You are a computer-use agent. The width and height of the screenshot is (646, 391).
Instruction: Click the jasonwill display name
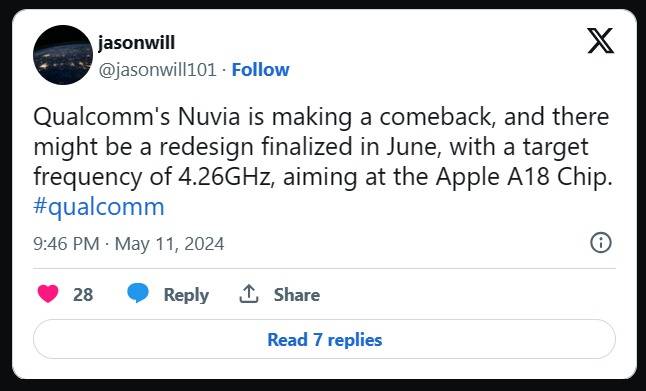137,43
